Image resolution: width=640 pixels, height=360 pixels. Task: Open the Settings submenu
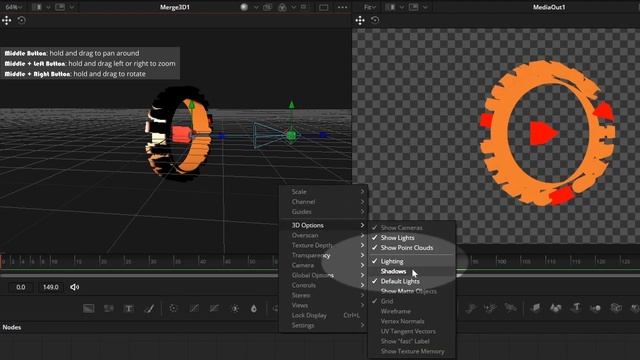(323, 325)
